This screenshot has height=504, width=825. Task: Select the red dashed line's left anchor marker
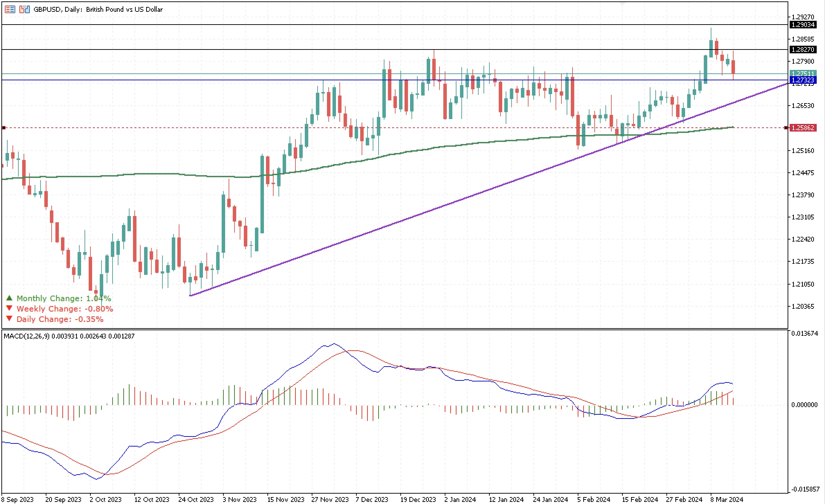click(x=4, y=128)
